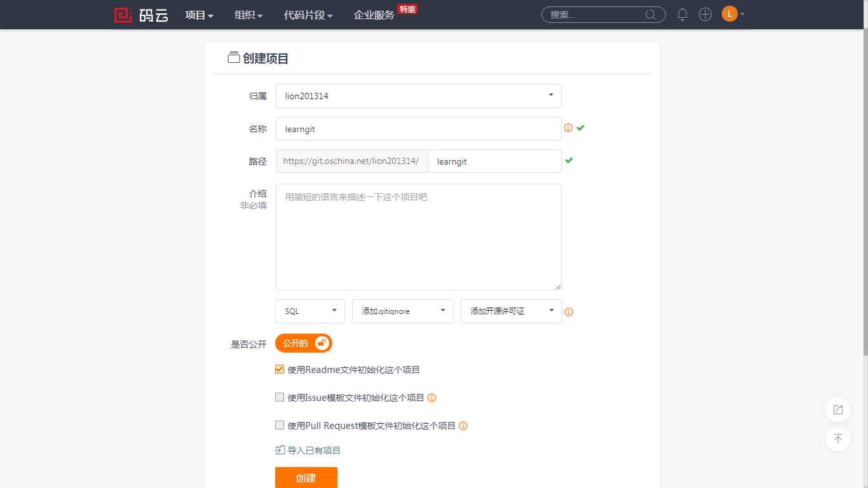This screenshot has width=868, height=488.
Task: Click the 导入已有项目 link
Action: coord(314,451)
